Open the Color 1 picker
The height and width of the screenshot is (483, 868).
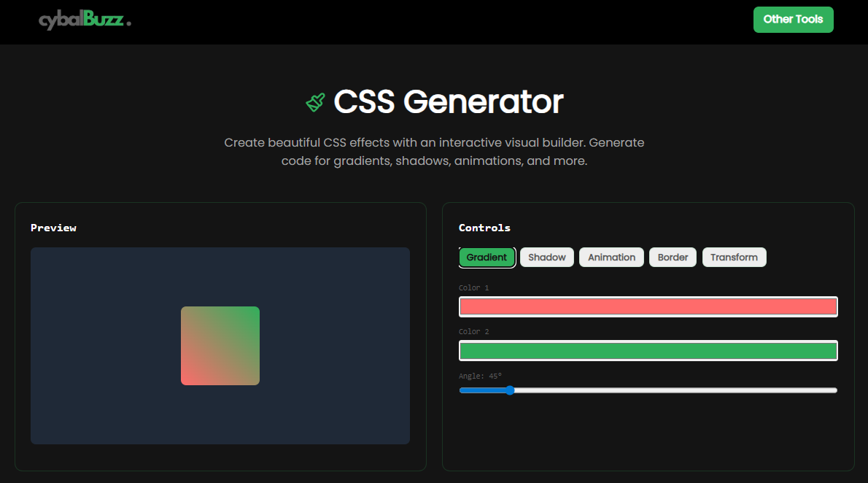[648, 306]
